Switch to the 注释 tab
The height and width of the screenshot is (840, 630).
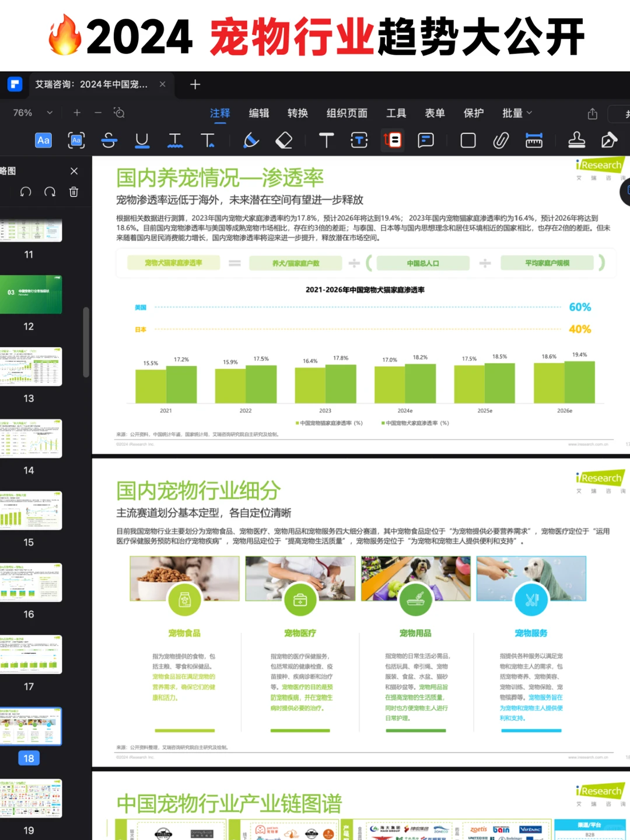pos(220,113)
